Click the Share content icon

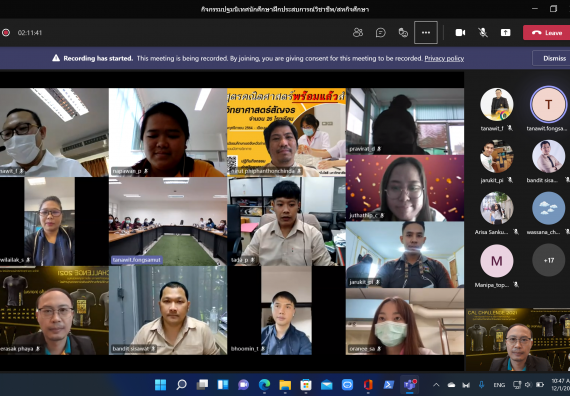[x=505, y=33]
